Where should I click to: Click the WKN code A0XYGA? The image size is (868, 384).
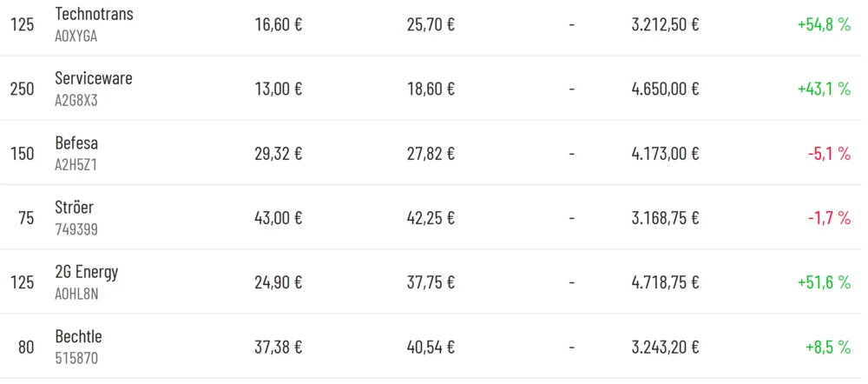point(76,36)
